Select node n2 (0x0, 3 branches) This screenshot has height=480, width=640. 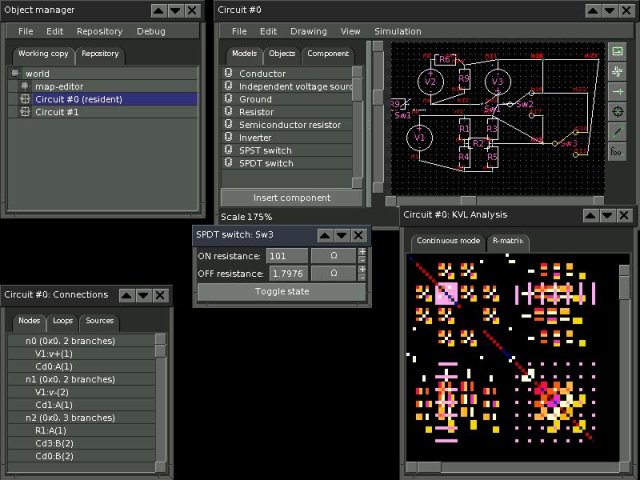(x=82, y=418)
